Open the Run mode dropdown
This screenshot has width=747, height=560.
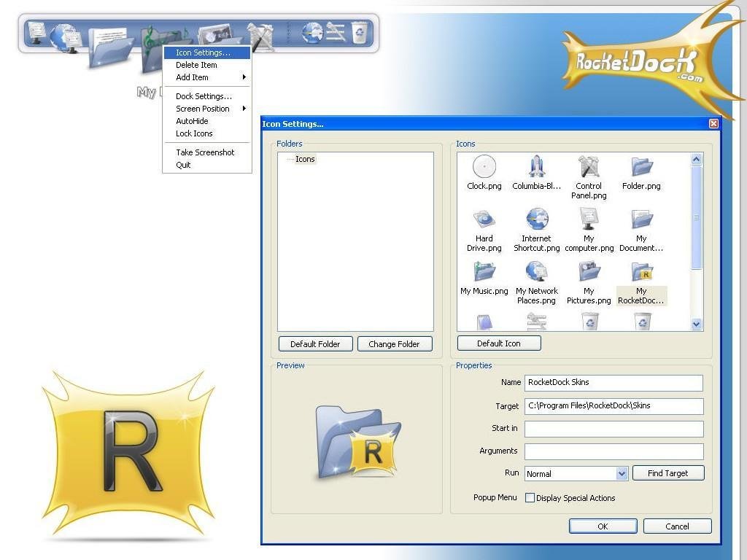click(x=622, y=474)
